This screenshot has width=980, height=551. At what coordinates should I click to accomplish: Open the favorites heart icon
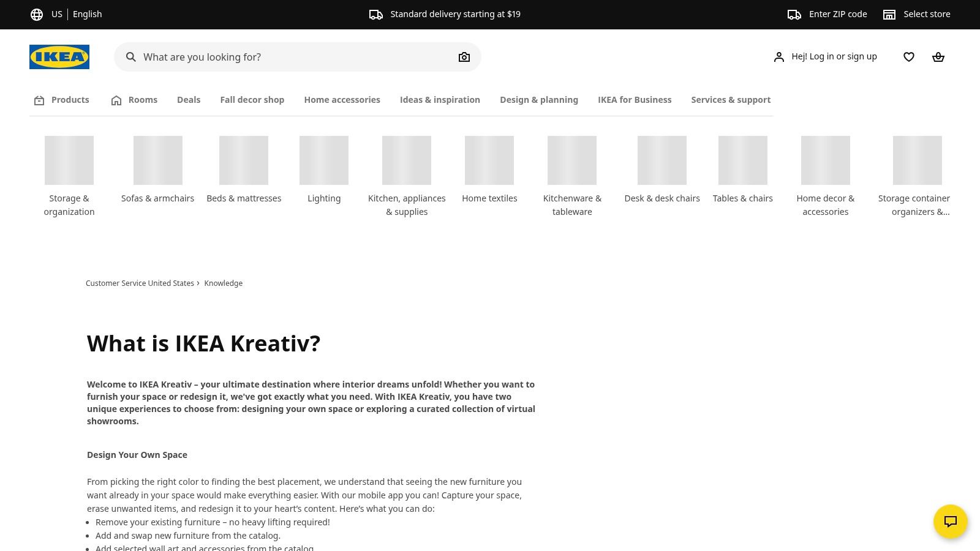click(x=909, y=57)
